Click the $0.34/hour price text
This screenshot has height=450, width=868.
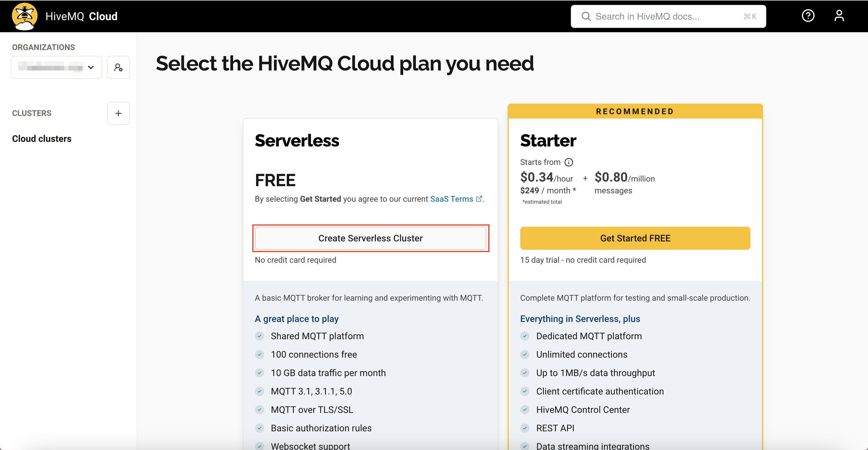tap(546, 177)
